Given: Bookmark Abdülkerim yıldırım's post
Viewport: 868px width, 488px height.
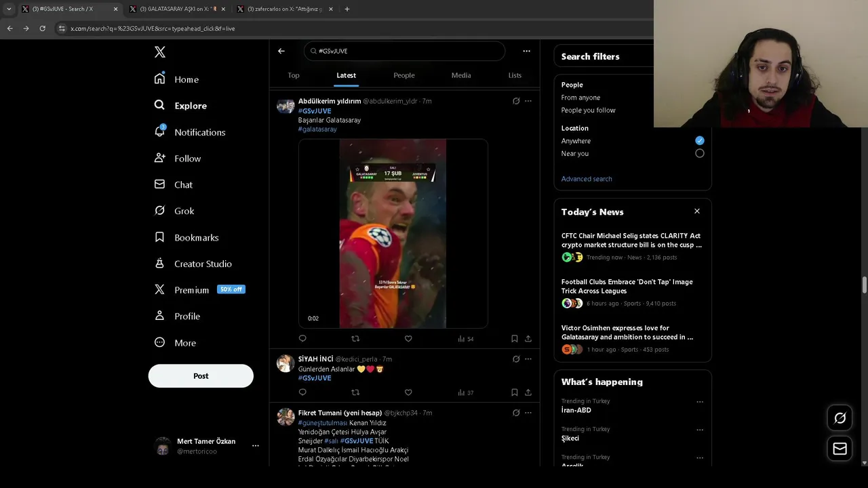Looking at the screenshot, I should click(x=515, y=338).
